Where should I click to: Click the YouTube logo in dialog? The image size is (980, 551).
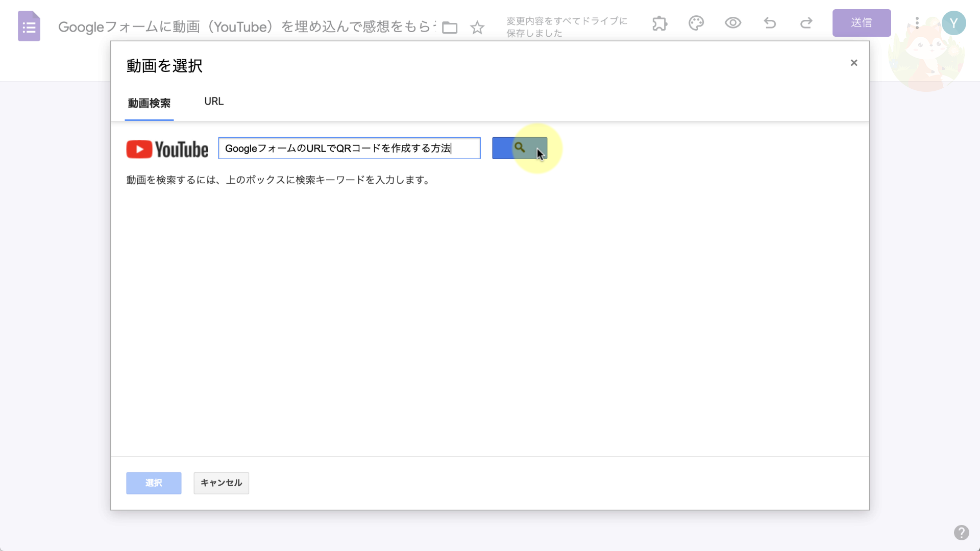coord(167,149)
